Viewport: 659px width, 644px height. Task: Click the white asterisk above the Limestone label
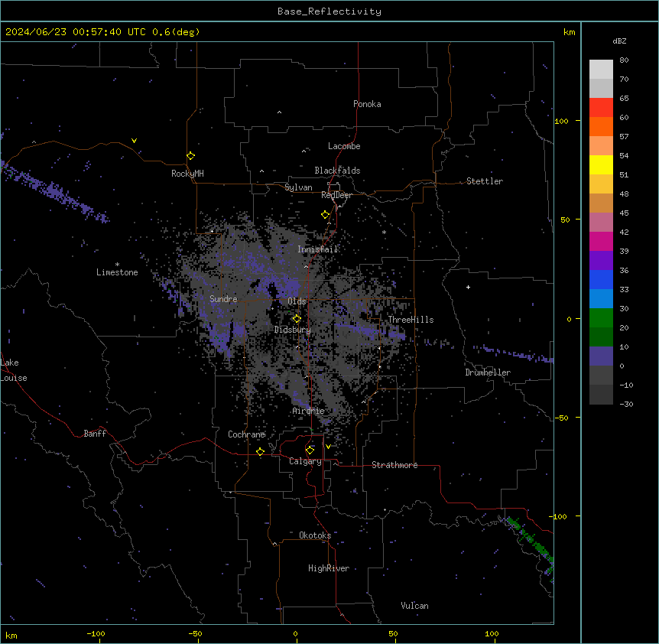point(117,265)
